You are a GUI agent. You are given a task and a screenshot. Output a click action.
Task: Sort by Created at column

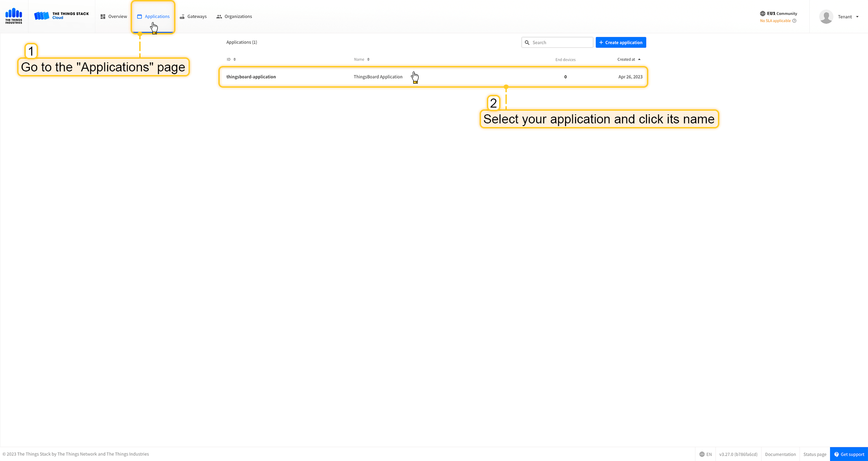628,60
